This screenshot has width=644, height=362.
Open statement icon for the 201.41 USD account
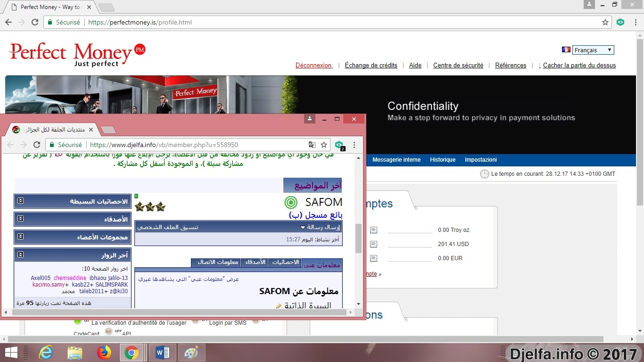(x=374, y=244)
